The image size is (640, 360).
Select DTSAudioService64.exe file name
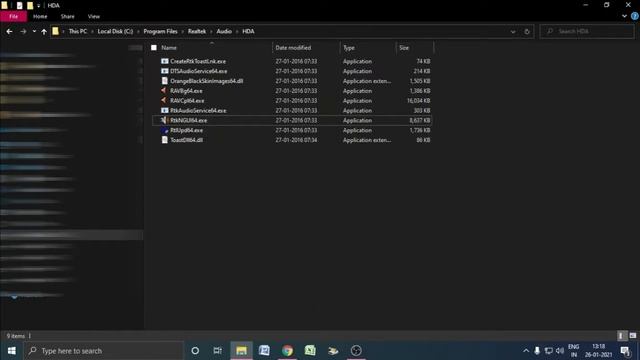198,71
